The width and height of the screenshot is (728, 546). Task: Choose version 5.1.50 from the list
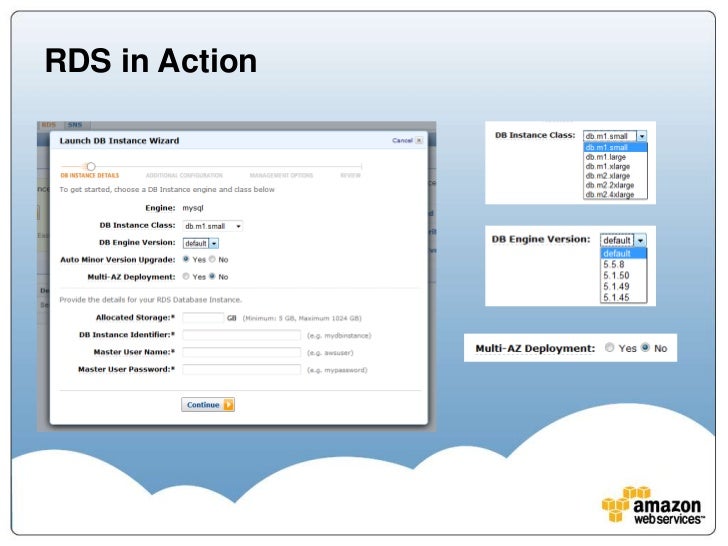point(624,275)
